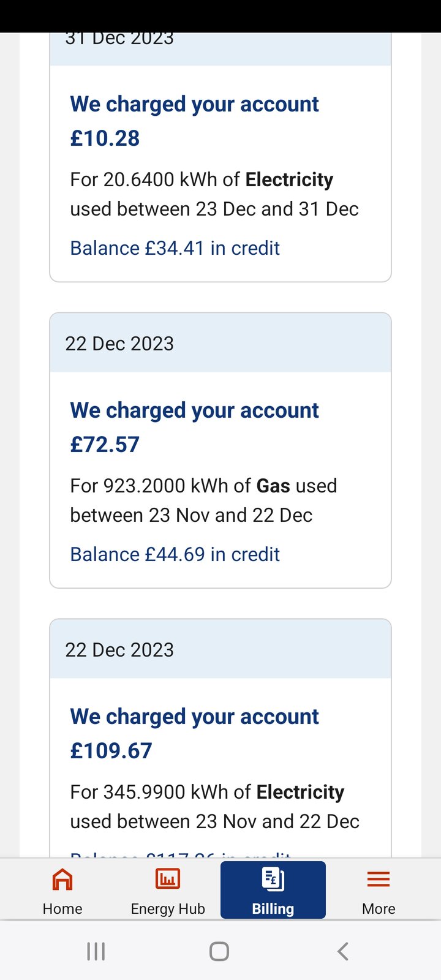Tap the 923.2000 kWh of Gas description
441x980 pixels.
(x=203, y=500)
